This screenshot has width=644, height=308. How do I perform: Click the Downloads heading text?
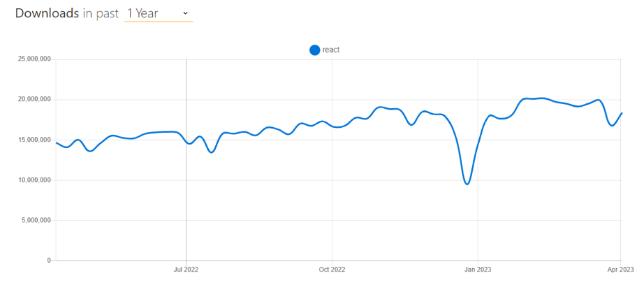47,13
